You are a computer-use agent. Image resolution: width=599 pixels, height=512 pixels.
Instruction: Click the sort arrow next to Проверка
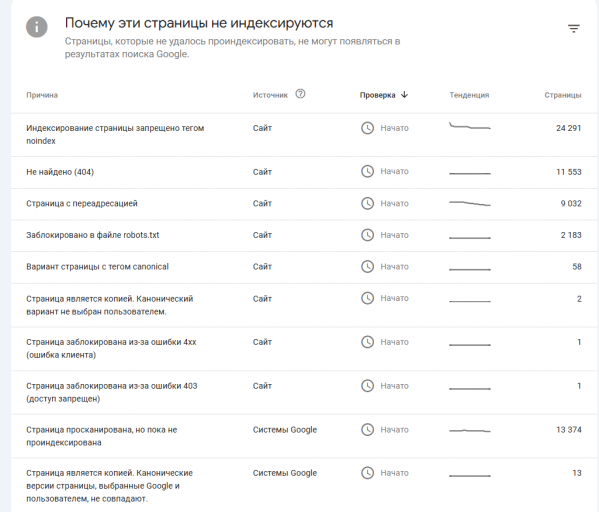coord(404,94)
